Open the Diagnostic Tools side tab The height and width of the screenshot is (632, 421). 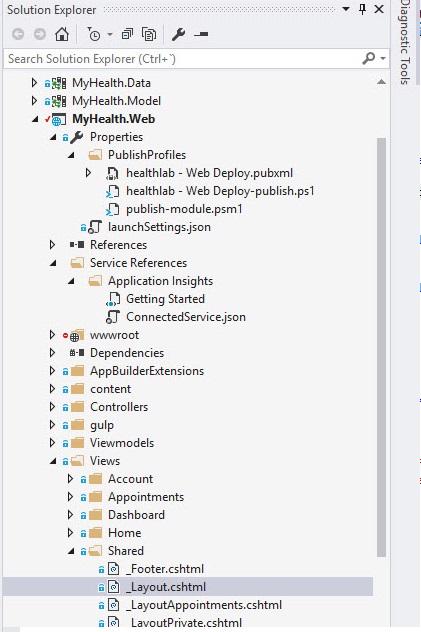point(405,42)
